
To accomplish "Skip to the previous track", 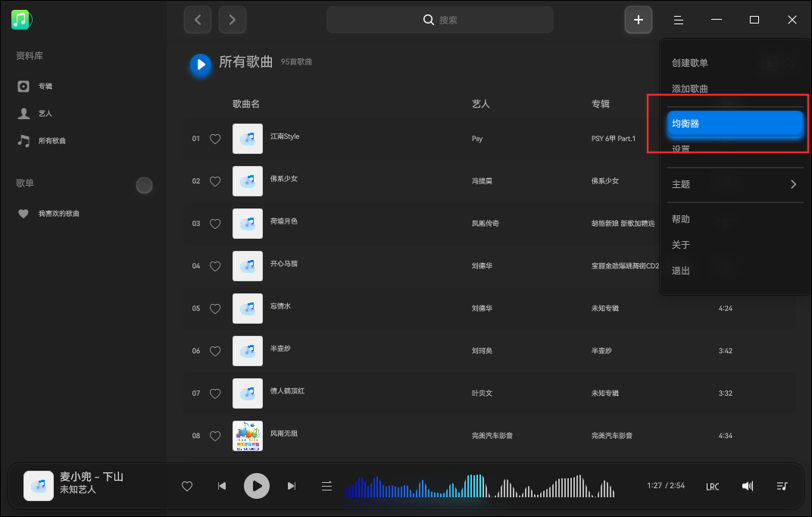I will (222, 486).
